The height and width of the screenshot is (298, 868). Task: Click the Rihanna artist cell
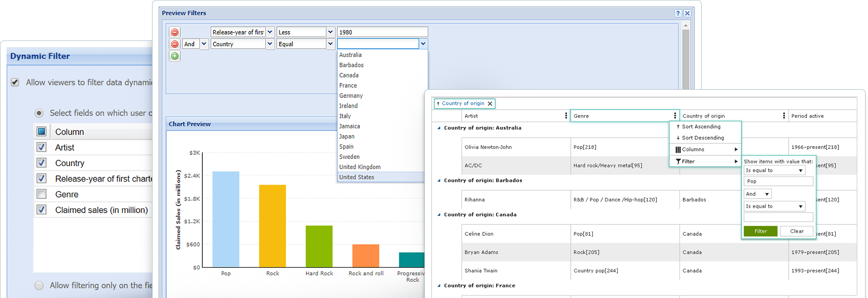tap(516, 200)
